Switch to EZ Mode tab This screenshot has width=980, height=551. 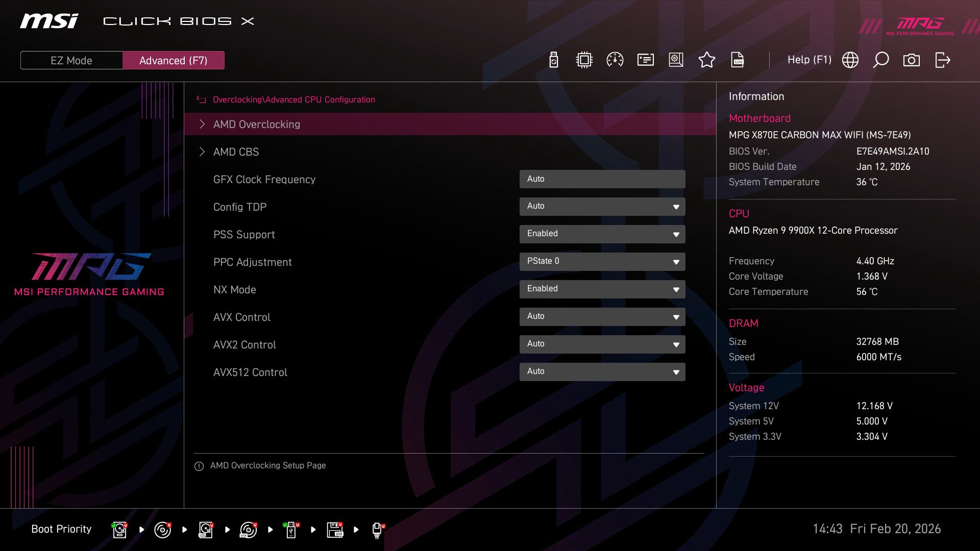click(x=71, y=60)
